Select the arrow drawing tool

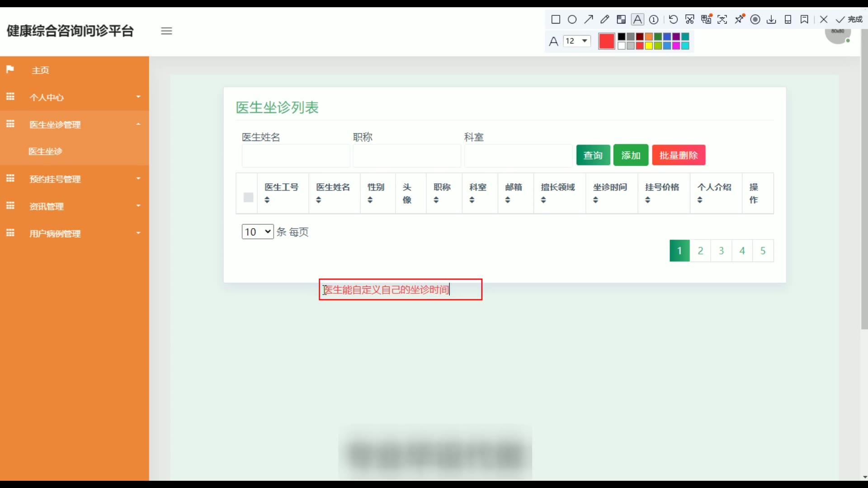tap(588, 19)
